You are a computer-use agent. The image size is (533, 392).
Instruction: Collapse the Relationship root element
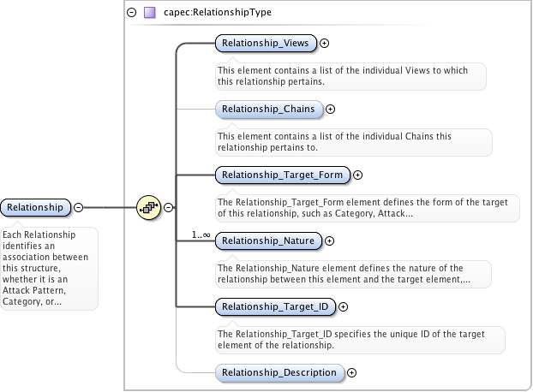coord(78,207)
